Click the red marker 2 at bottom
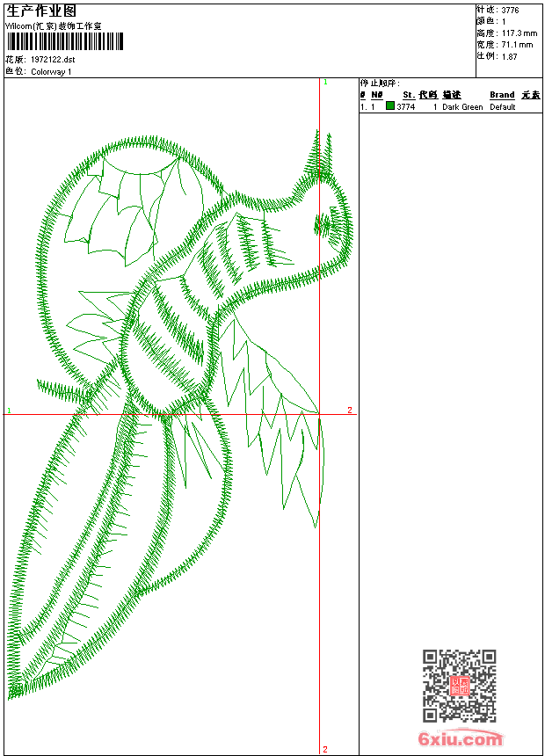 (x=324, y=749)
